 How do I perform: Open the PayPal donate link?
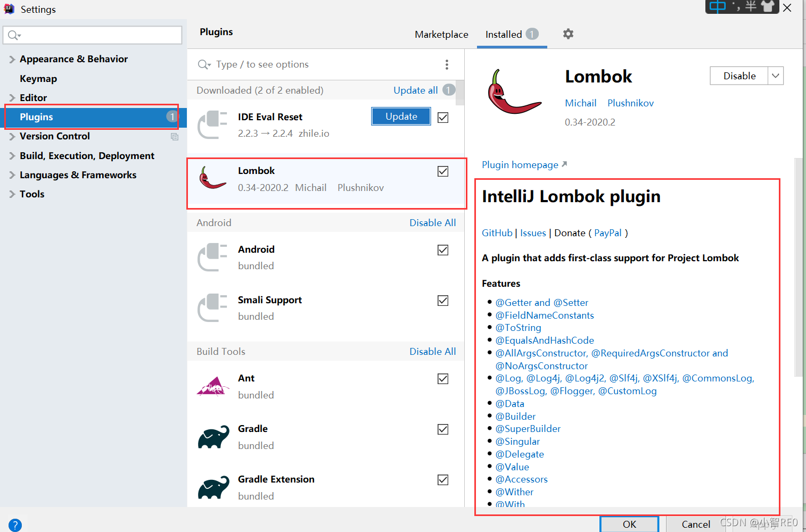(x=608, y=233)
